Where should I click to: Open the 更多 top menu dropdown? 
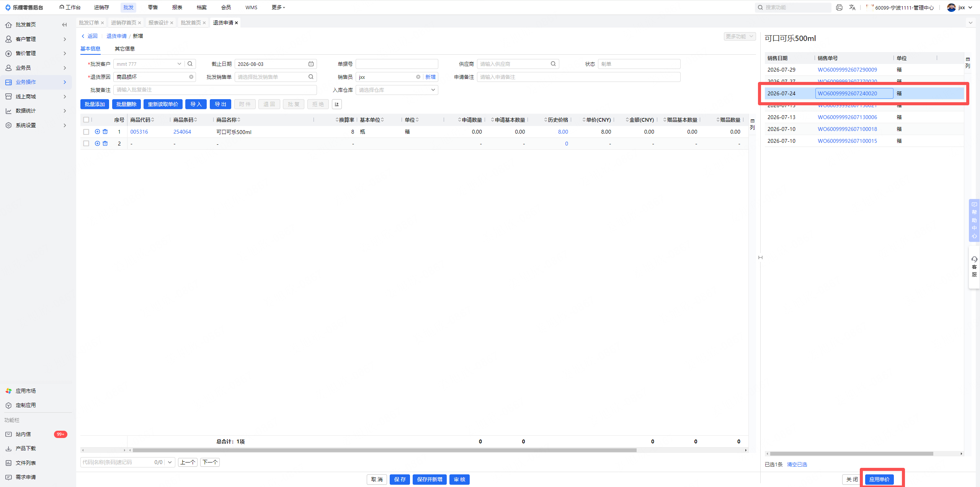278,7
